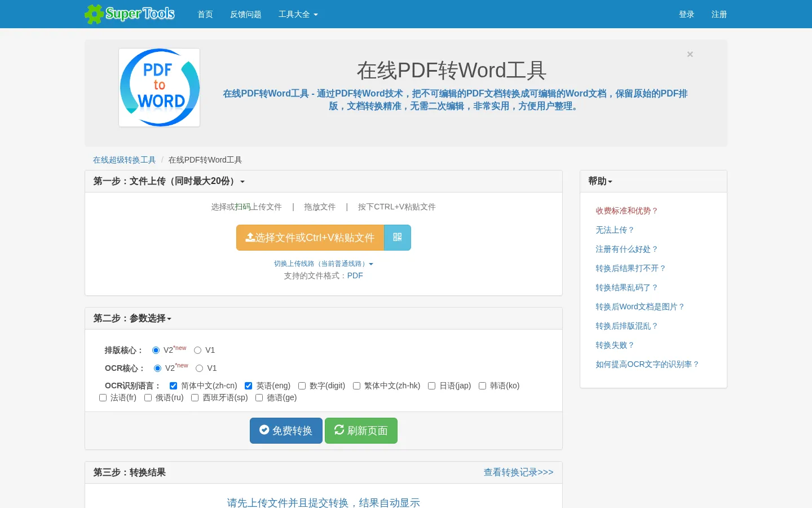The width and height of the screenshot is (812, 508).
Task: Uncheck 简体中文(zh-cn) OCR language
Action: click(x=174, y=386)
